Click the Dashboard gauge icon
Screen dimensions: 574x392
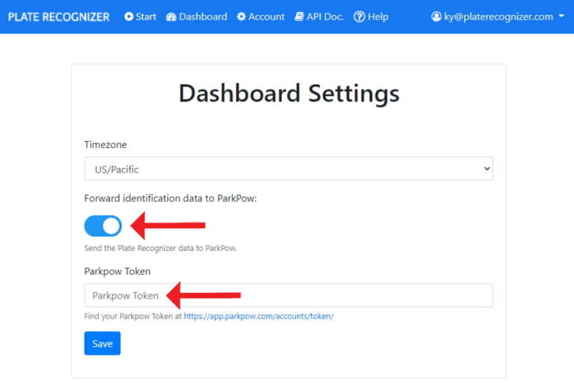(x=171, y=17)
